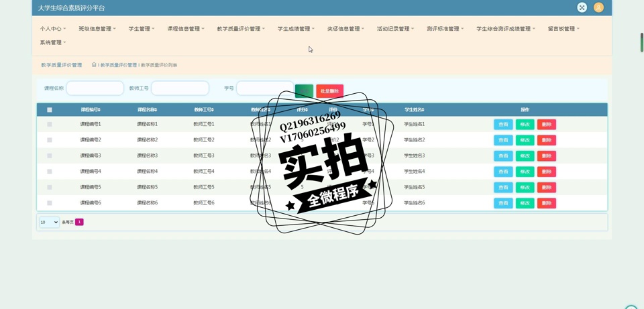Check the checkbox for the 课程编号1 row
644x309 pixels.
tap(50, 125)
